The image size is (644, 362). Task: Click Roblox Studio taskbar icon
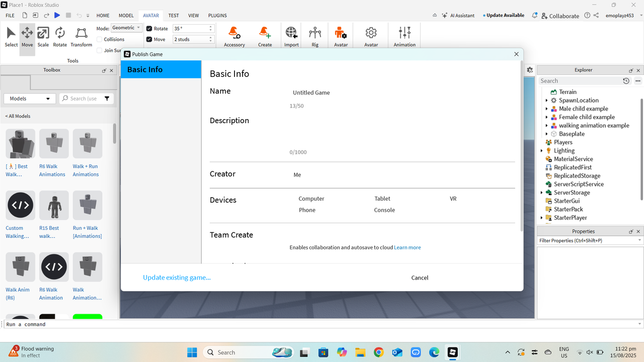pos(453,352)
